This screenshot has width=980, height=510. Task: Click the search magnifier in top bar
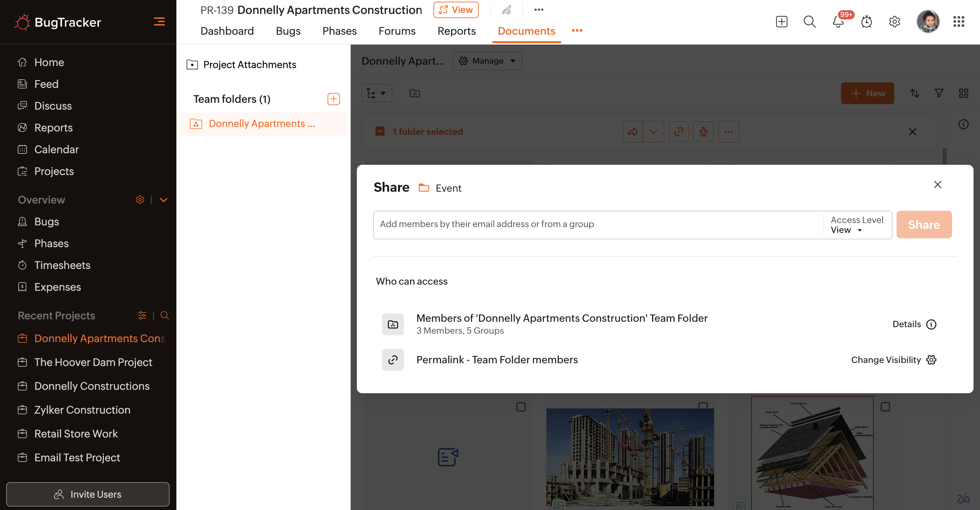pyautogui.click(x=809, y=22)
